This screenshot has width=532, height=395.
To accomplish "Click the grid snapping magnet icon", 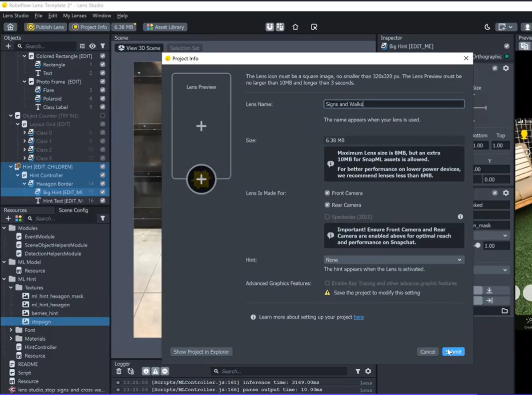I will [280, 27].
